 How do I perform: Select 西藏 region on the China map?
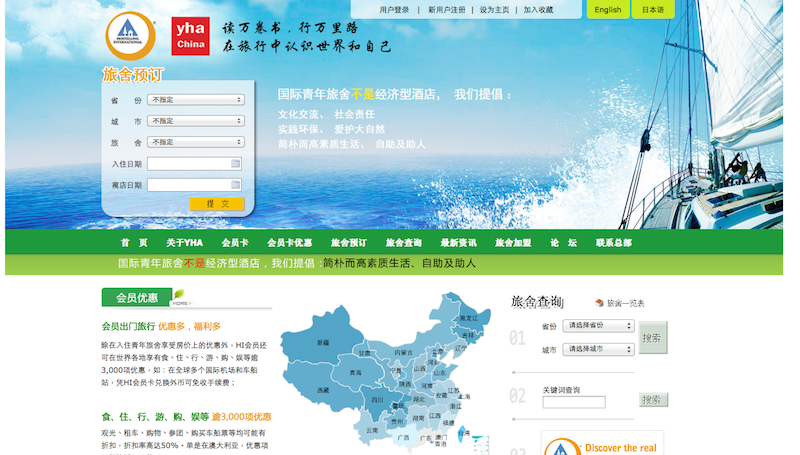[323, 390]
